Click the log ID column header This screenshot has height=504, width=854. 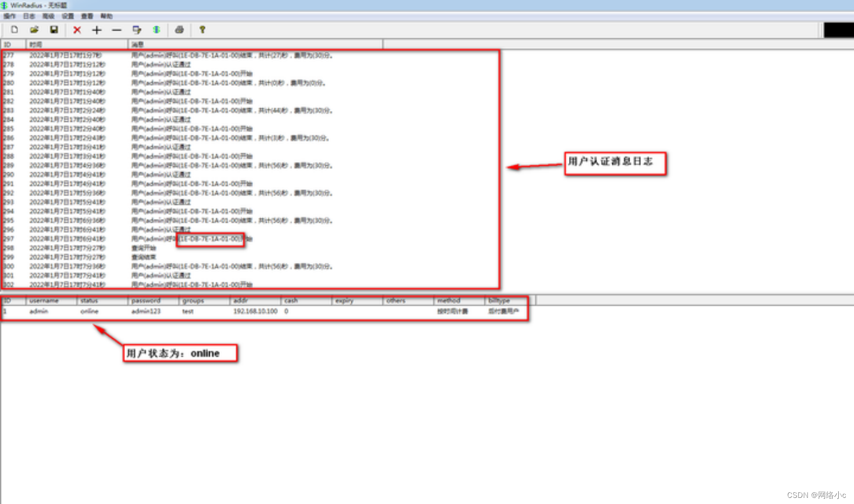click(13, 45)
